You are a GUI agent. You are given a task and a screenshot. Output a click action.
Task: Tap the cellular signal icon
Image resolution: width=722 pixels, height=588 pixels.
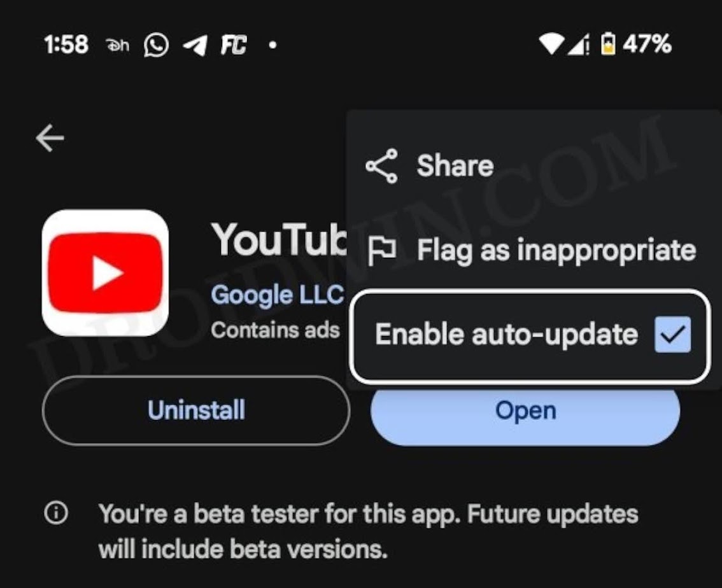point(578,45)
